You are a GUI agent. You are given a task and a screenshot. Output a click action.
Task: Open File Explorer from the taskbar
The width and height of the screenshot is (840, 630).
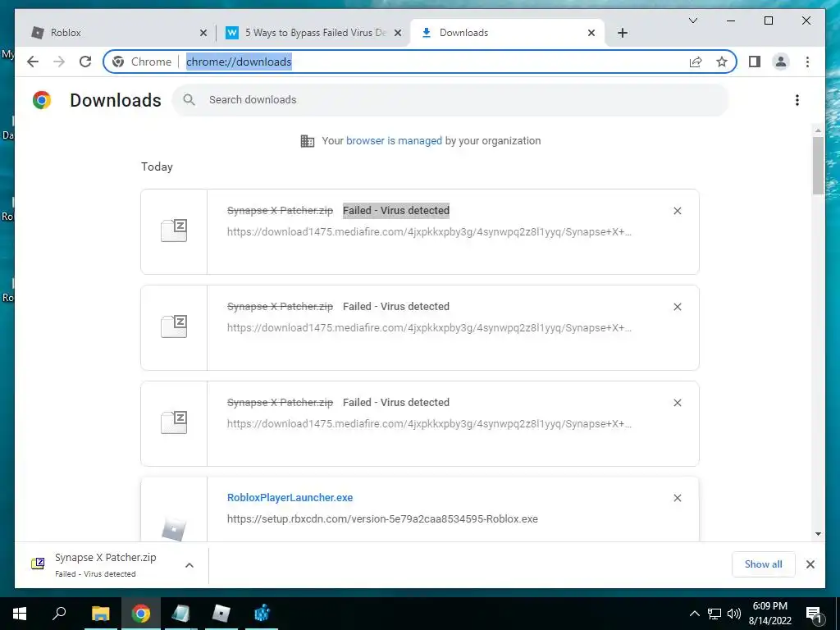(x=100, y=614)
